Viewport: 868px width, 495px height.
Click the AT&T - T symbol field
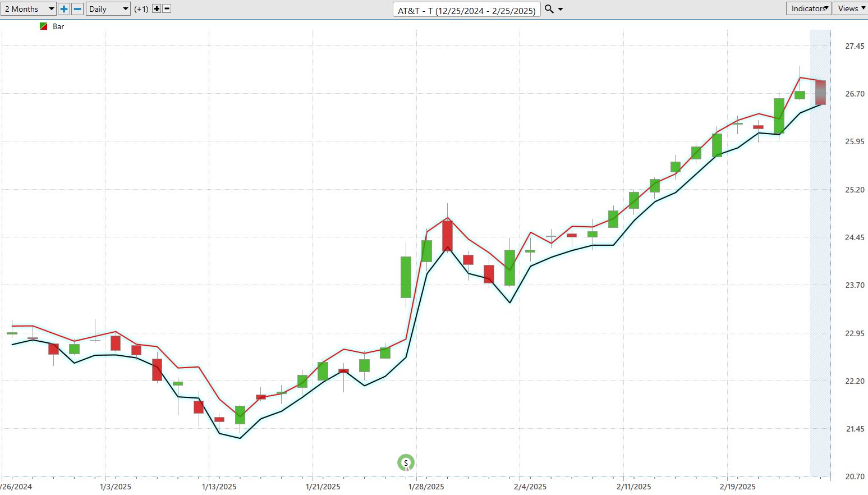[466, 10]
